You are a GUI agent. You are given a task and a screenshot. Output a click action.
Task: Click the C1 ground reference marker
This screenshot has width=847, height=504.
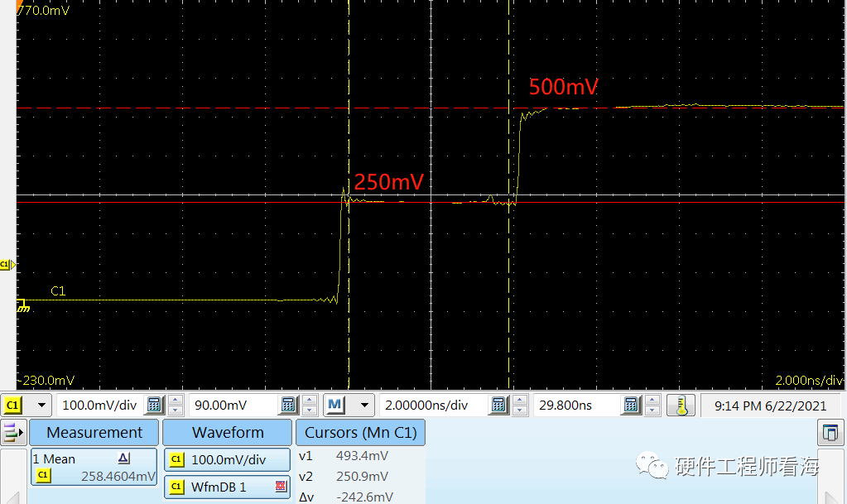click(22, 305)
